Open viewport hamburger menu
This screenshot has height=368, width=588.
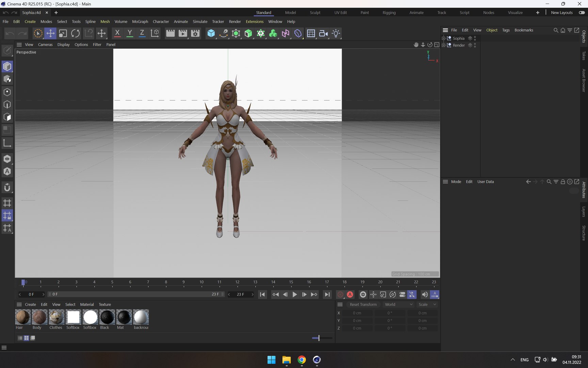pos(19,45)
